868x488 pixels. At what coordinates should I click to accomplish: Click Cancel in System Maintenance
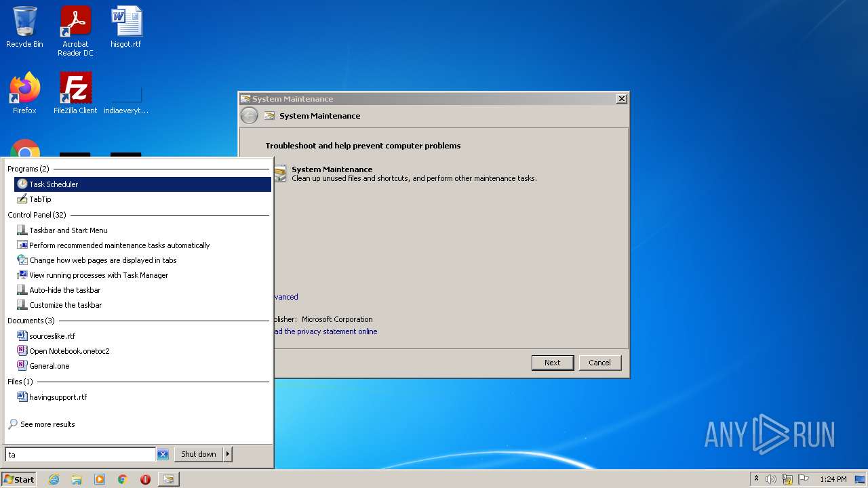599,363
